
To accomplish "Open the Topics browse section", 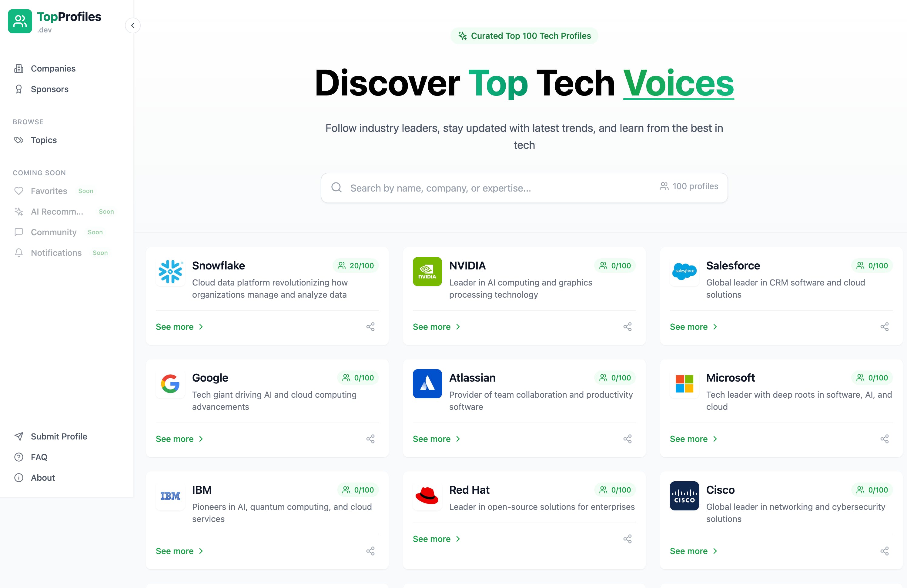I will coord(44,140).
